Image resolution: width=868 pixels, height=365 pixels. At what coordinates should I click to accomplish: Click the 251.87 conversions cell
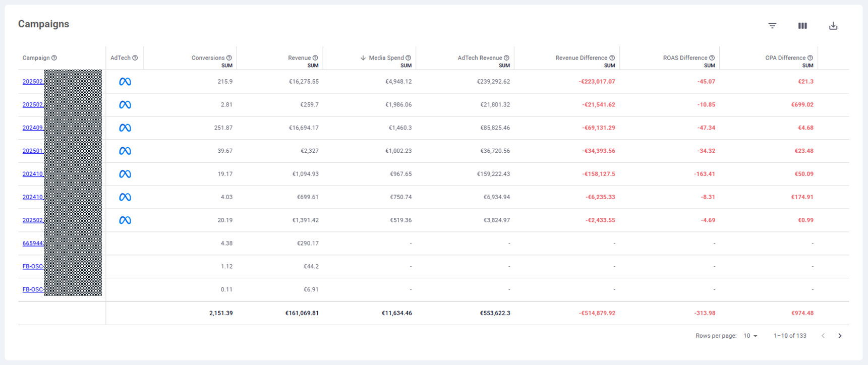coord(223,128)
